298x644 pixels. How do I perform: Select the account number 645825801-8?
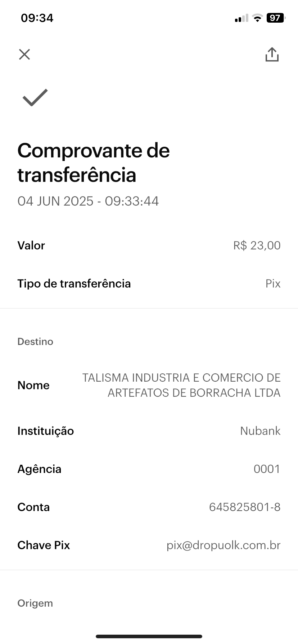pyautogui.click(x=244, y=507)
